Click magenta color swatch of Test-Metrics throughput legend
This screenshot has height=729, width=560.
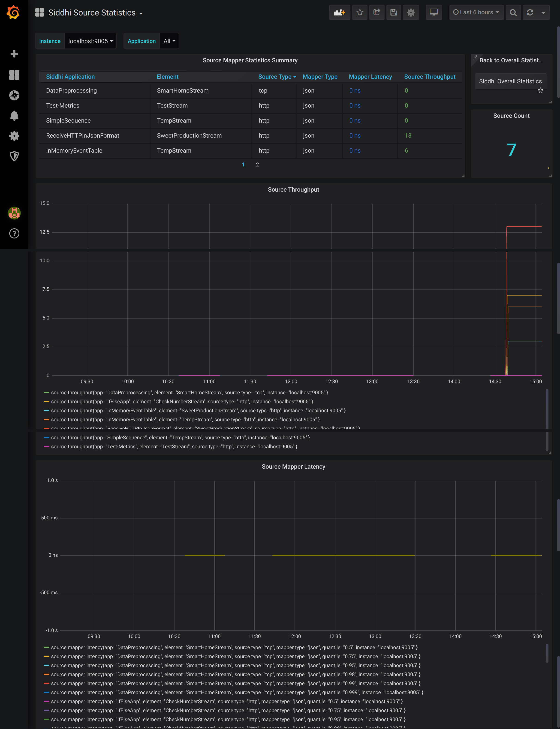(x=47, y=447)
